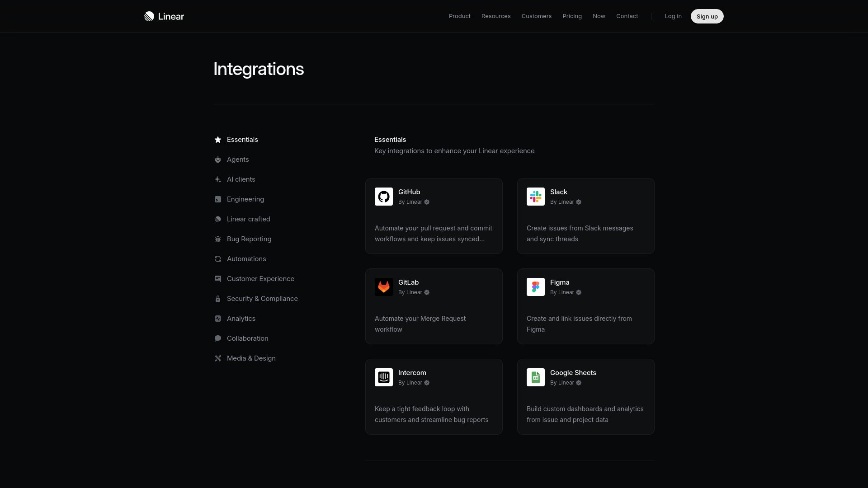Click the Sign up button
The height and width of the screenshot is (488, 868).
click(x=707, y=16)
